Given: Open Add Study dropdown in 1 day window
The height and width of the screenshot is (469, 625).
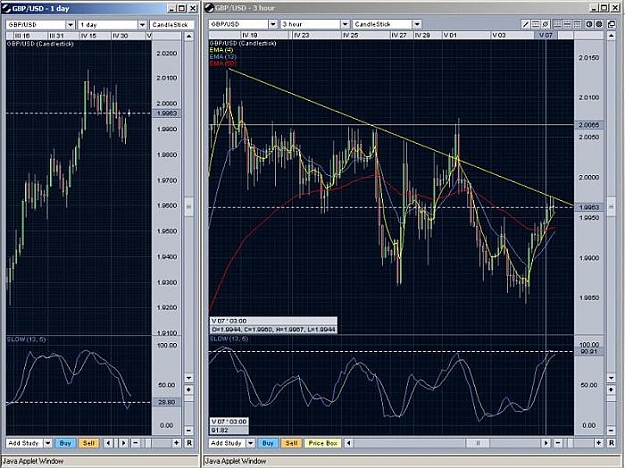Looking at the screenshot, I should coord(48,443).
